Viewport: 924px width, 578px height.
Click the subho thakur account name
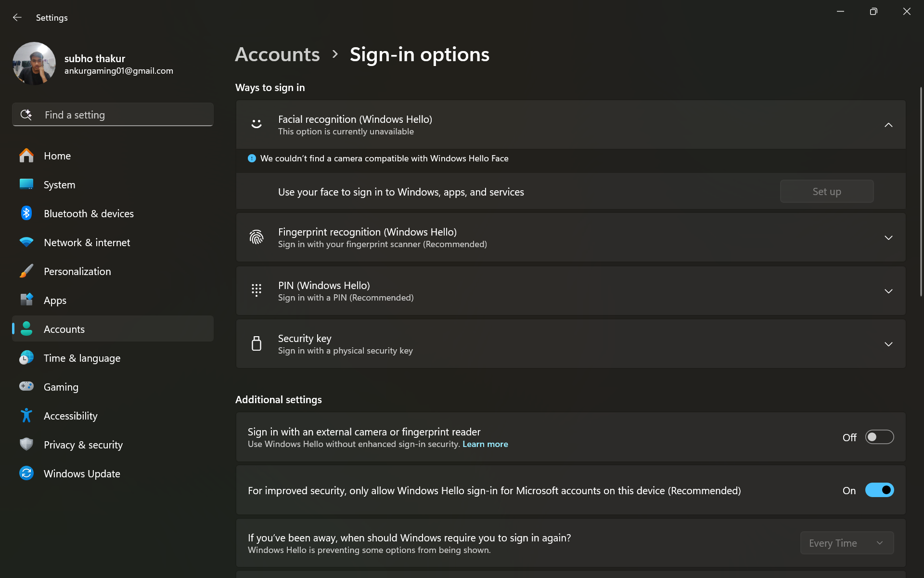pos(95,59)
